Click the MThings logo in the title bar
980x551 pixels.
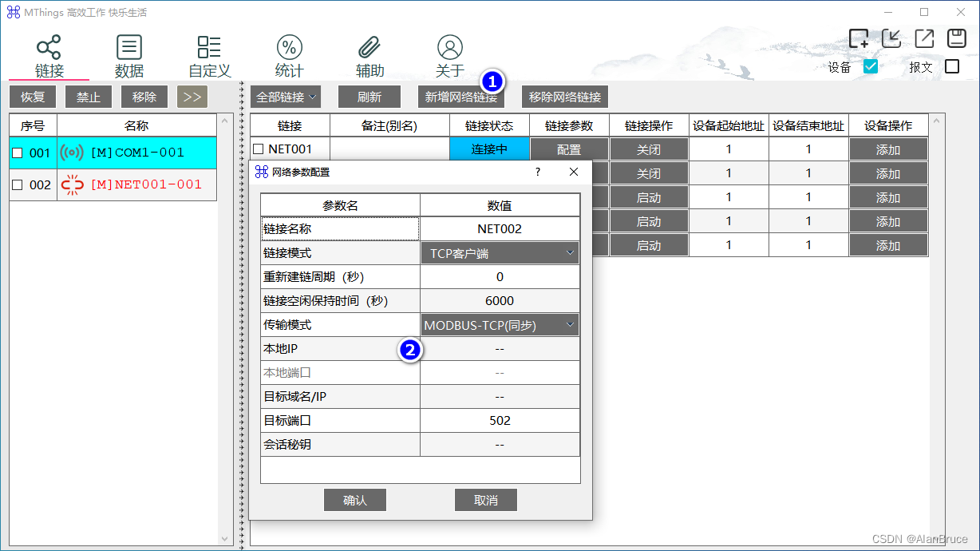point(14,13)
